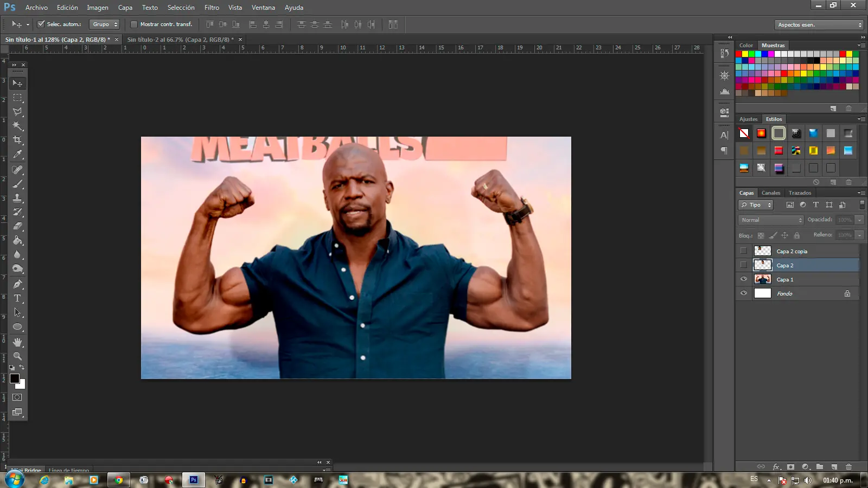The width and height of the screenshot is (868, 488).
Task: Select the Paint Bucket tool
Action: 17,240
